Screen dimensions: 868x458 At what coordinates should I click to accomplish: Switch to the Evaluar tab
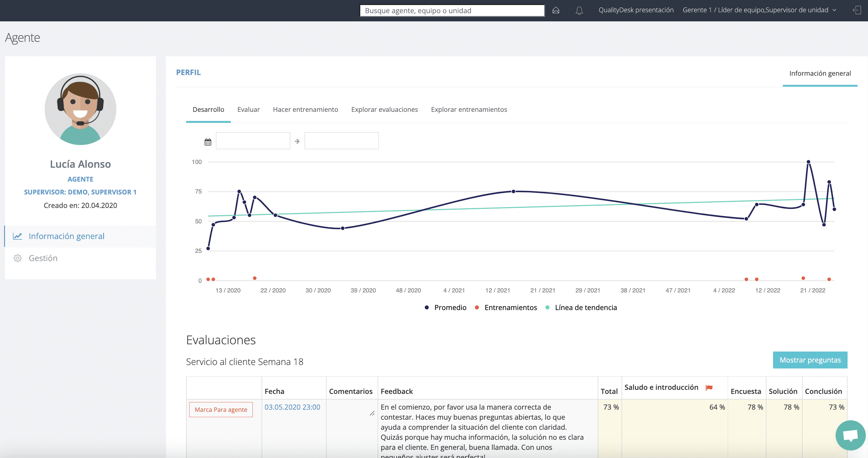click(x=248, y=109)
